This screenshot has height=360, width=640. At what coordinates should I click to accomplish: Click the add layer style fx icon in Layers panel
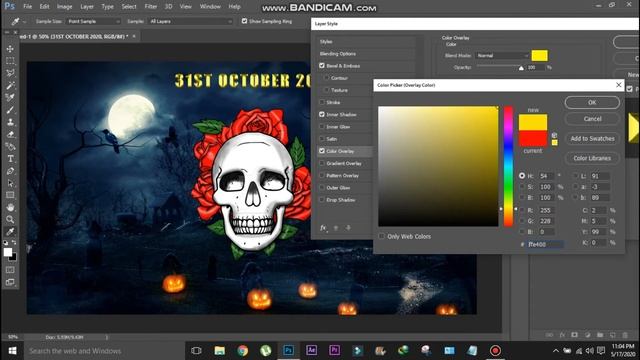pos(562,335)
